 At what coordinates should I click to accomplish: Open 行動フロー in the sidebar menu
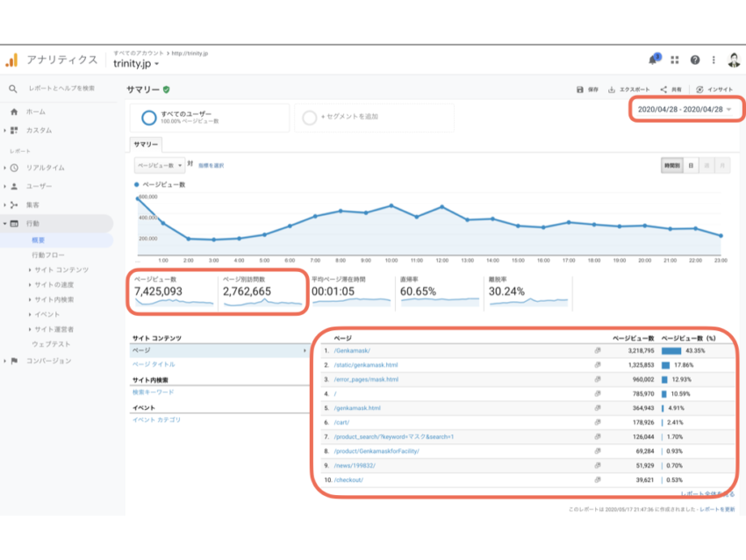click(50, 255)
